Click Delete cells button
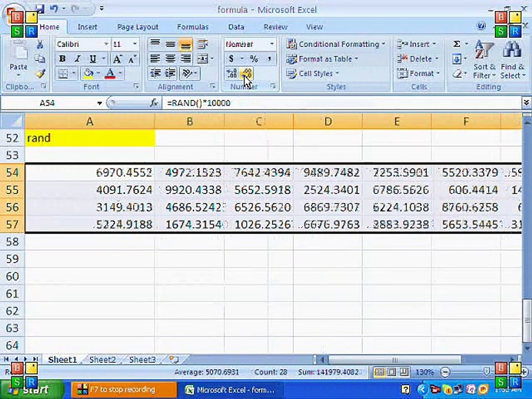The width and height of the screenshot is (532, 399). (x=418, y=59)
